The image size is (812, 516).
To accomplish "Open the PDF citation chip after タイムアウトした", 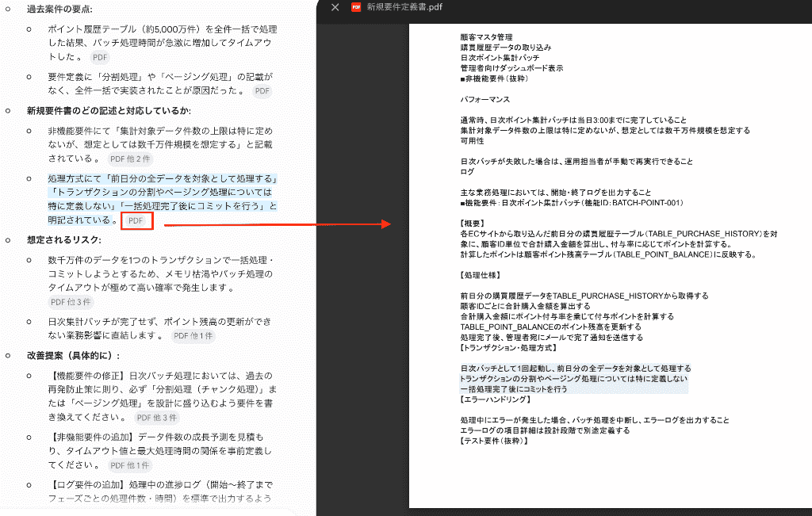I will click(x=100, y=57).
